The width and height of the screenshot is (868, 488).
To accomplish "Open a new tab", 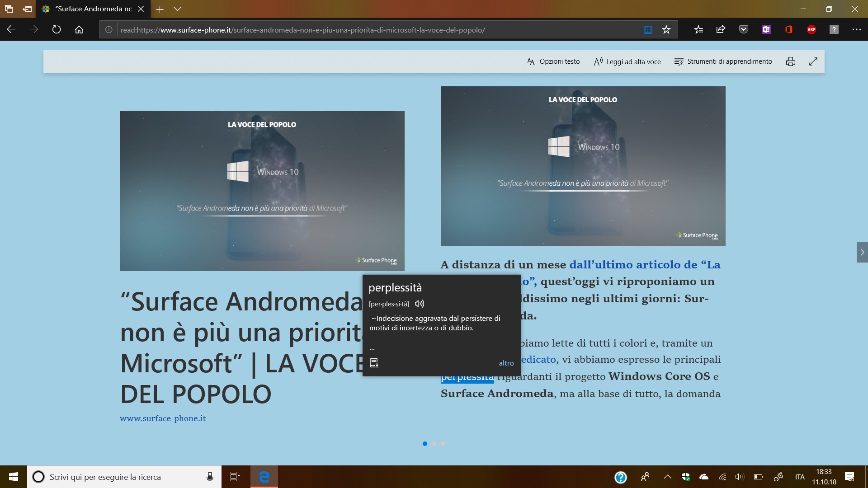I will click(160, 9).
